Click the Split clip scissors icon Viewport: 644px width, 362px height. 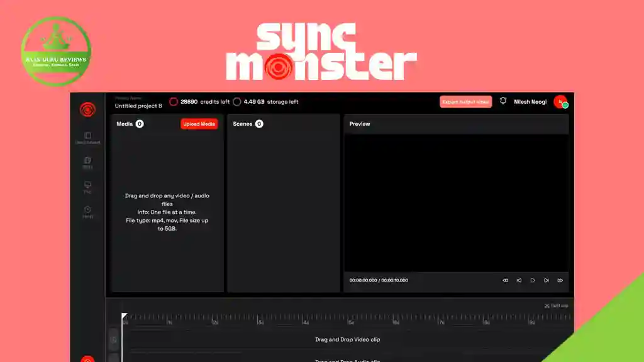547,306
